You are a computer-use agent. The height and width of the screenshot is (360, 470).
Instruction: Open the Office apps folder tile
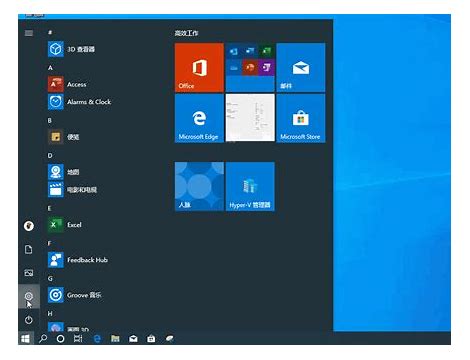click(x=250, y=67)
